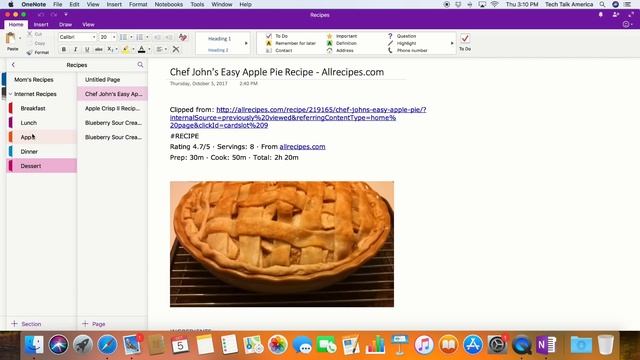Apply the Question tag
Image resolution: width=640 pixels, height=360 pixels.
(402, 36)
